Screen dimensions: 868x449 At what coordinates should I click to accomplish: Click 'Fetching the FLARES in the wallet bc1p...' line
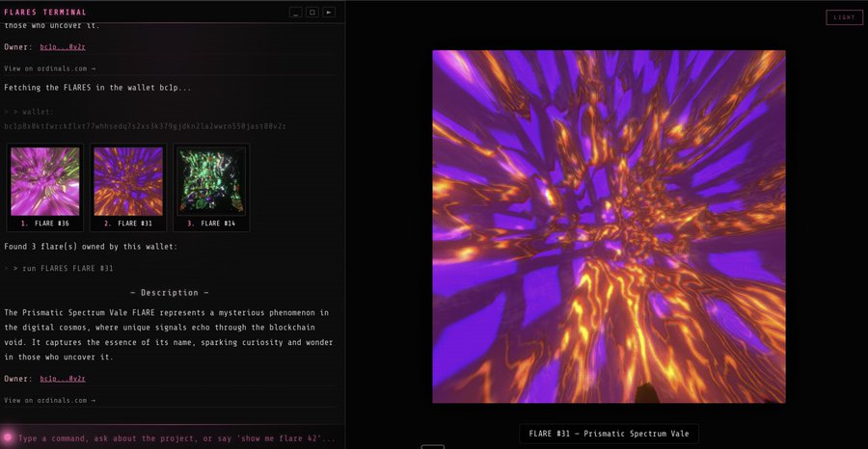97,88
